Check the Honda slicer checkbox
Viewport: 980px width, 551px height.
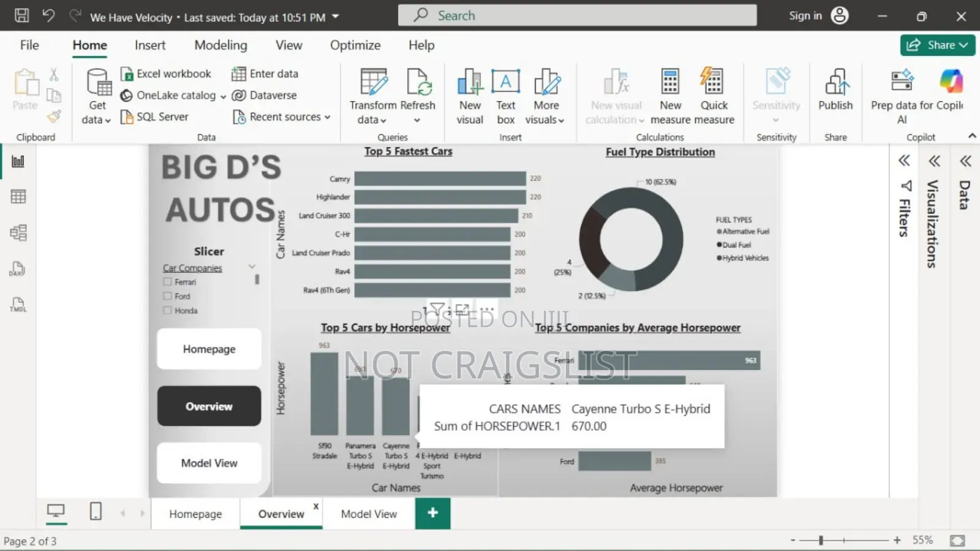tap(167, 310)
